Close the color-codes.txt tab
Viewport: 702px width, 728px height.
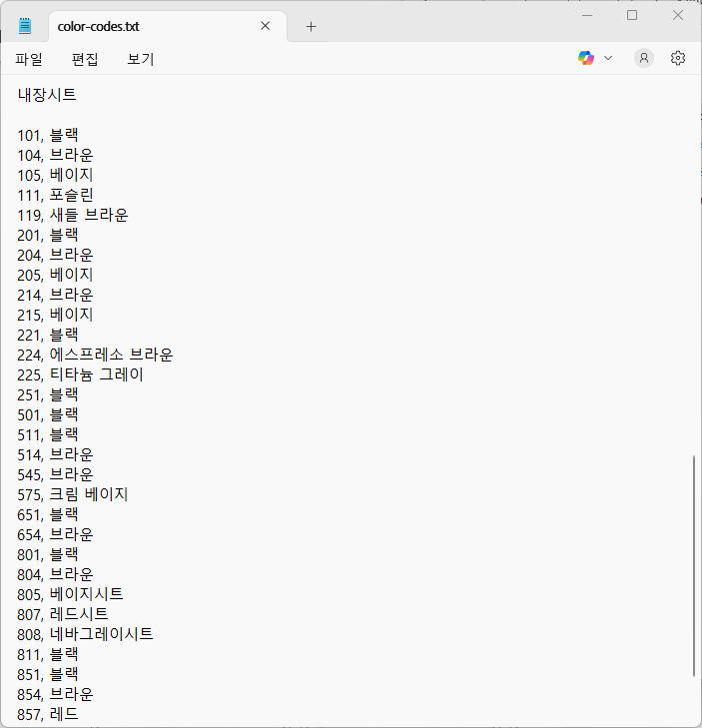[x=266, y=26]
